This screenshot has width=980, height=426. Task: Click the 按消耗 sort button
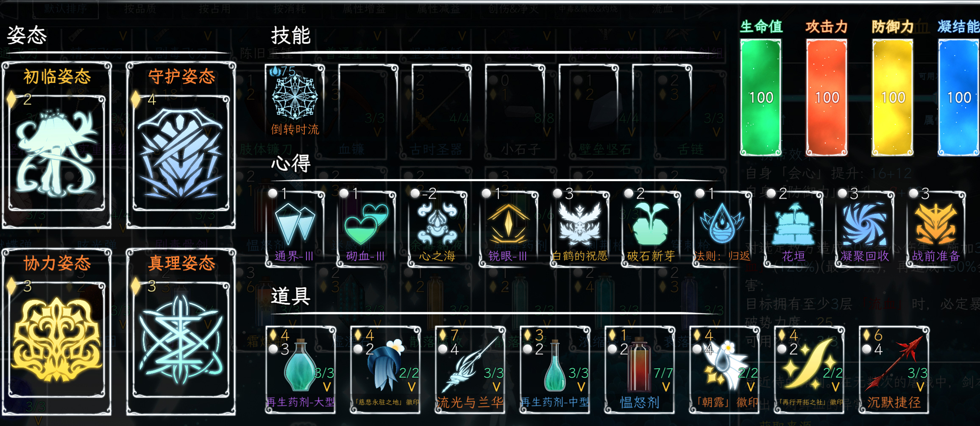(x=290, y=8)
